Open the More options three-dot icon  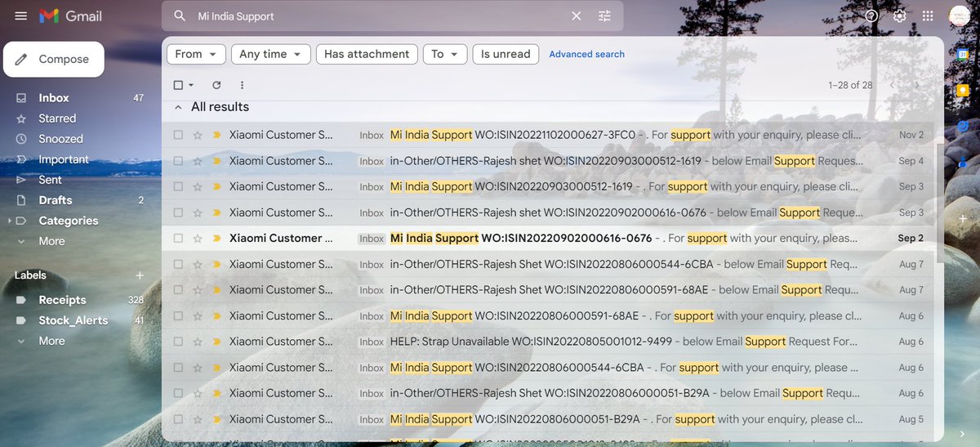(242, 85)
